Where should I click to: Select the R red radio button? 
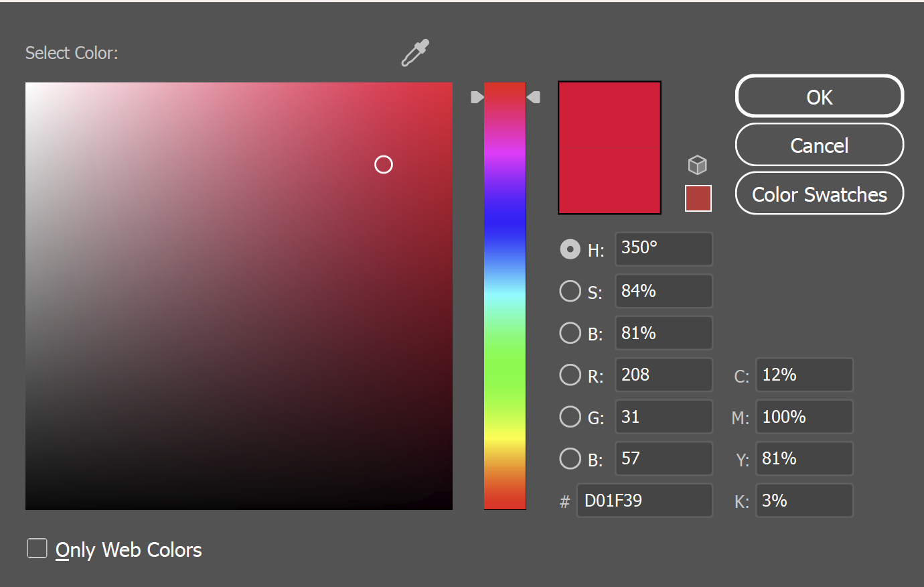pos(570,375)
